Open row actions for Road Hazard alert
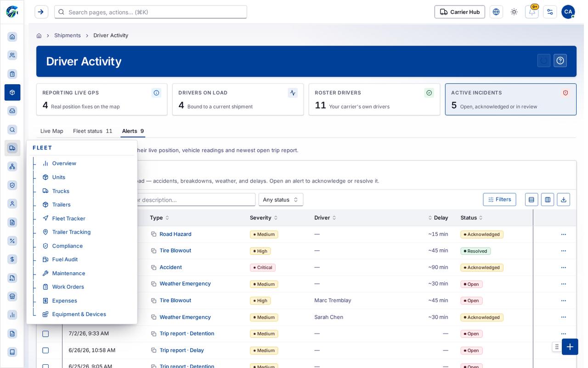The image size is (588, 368). [564, 235]
